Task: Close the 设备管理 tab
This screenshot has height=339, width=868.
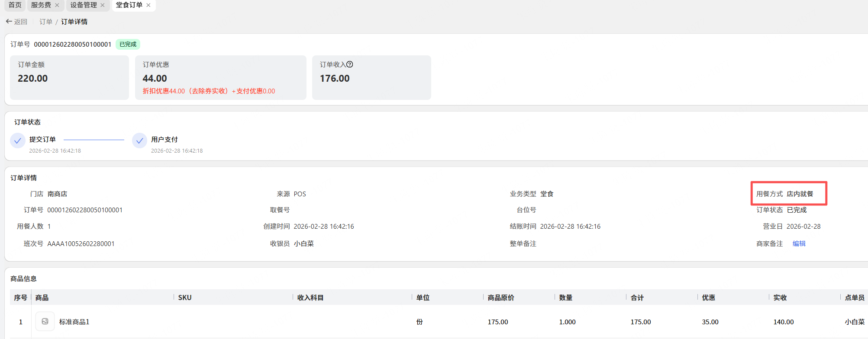Action: [x=103, y=5]
